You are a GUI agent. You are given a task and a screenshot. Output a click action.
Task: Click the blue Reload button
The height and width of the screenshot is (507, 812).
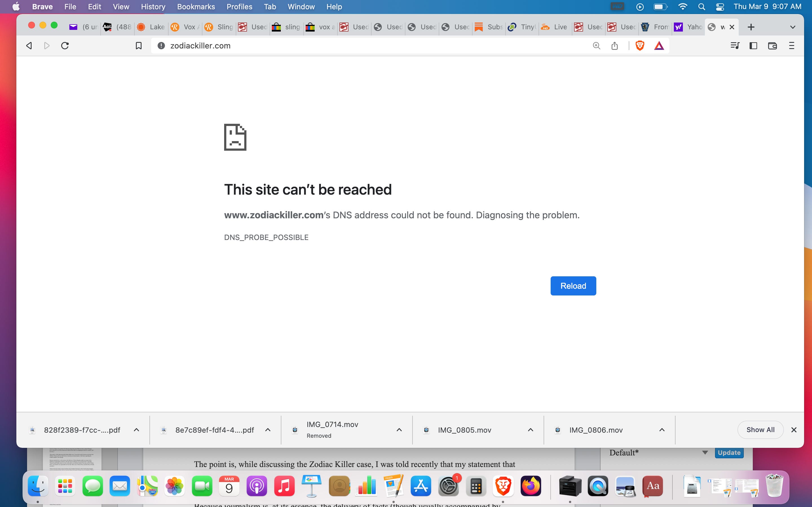pos(573,286)
